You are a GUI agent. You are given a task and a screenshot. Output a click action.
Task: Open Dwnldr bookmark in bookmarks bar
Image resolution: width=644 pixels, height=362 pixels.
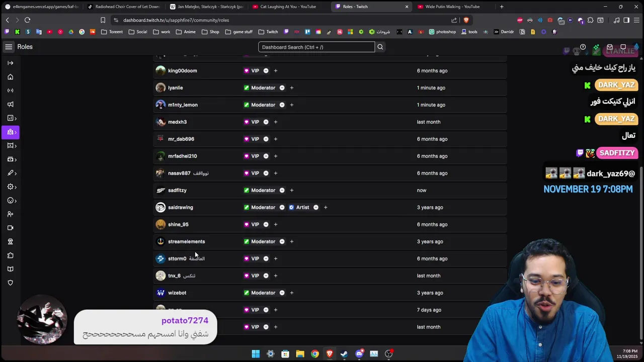click(x=504, y=32)
